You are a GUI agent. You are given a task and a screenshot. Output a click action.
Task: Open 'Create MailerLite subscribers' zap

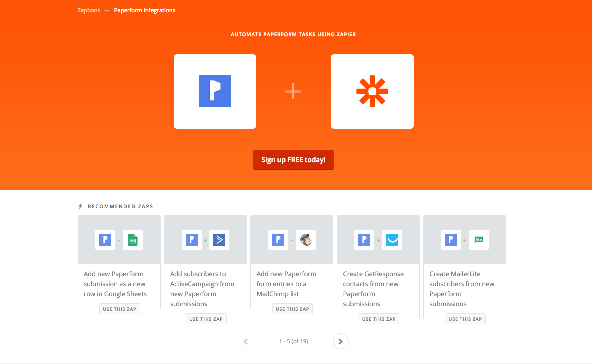(x=462, y=289)
